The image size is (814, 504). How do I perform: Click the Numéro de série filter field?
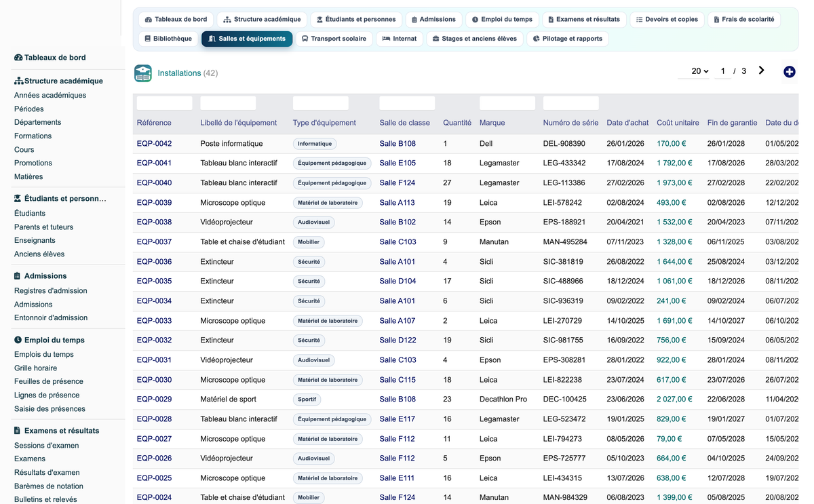[571, 103]
